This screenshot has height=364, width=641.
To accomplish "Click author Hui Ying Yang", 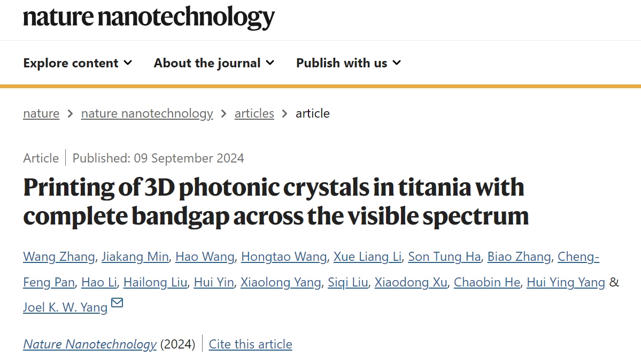I will tap(566, 282).
